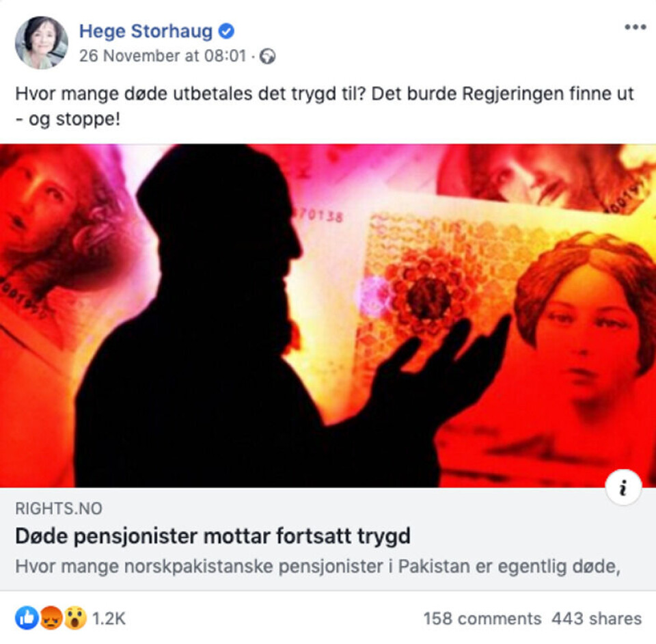The height and width of the screenshot is (644, 656).
Task: Click the blue Like reaction icon
Action: coord(27,618)
